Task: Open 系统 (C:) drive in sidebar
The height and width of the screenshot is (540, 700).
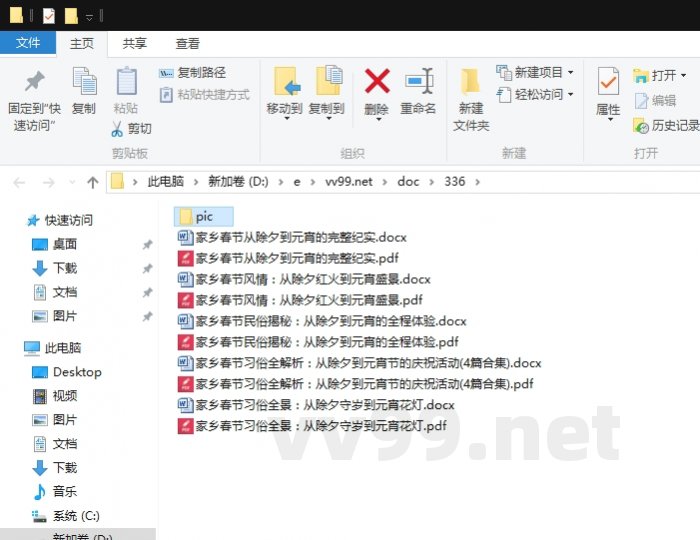Action: (x=66, y=516)
